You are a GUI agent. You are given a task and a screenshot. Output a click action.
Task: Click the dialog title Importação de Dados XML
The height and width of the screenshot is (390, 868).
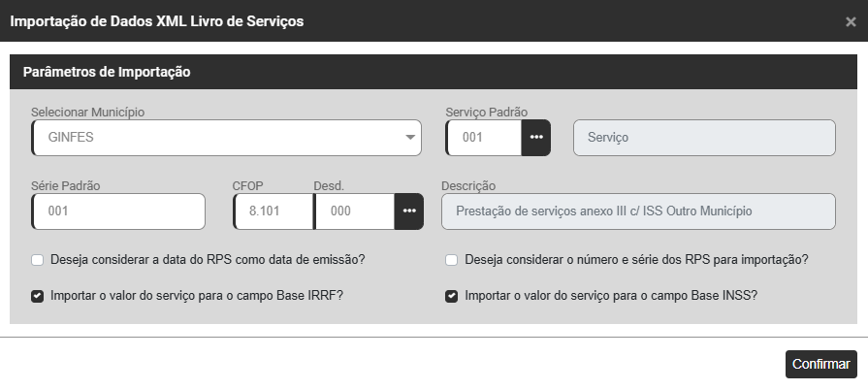[157, 21]
